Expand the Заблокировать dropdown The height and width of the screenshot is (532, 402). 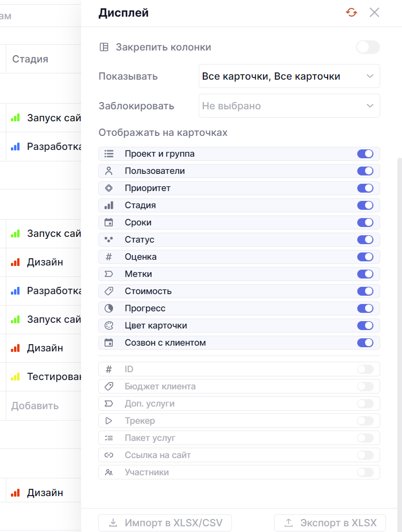coord(289,106)
